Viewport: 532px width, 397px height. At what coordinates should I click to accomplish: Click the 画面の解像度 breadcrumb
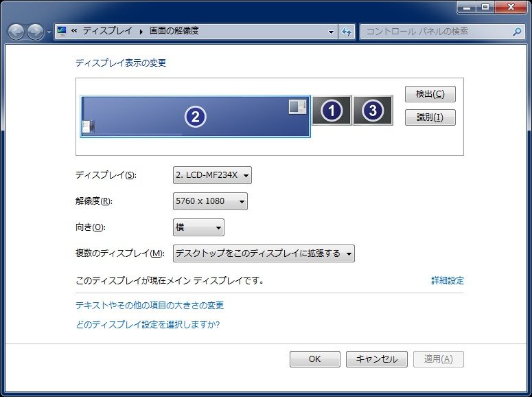174,31
